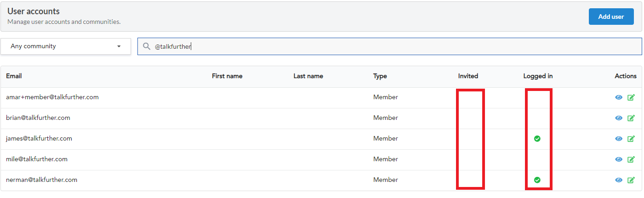Screen dimensions: 644x198
Task: Click the Add user button
Action: 611,17
